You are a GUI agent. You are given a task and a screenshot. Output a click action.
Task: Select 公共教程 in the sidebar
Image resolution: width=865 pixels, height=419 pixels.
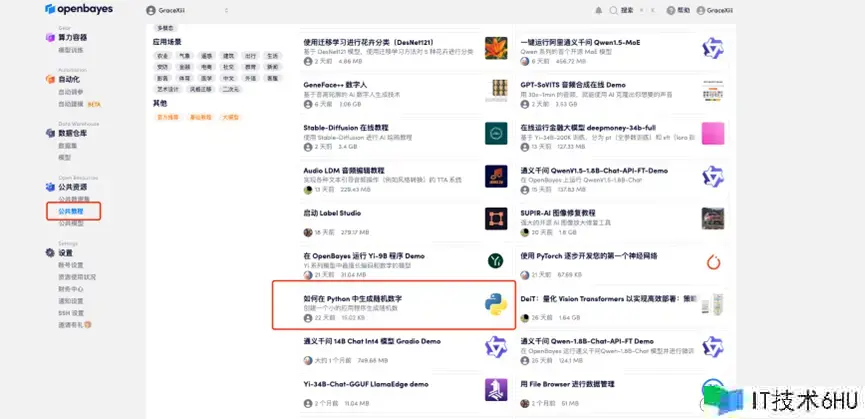(73, 211)
